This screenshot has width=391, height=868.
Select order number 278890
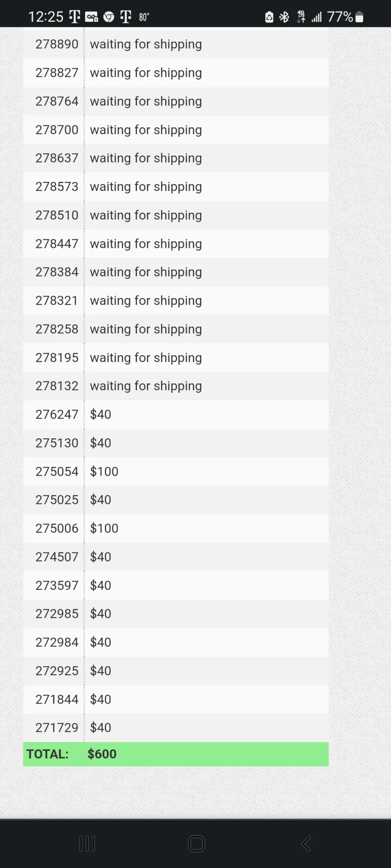click(x=57, y=44)
